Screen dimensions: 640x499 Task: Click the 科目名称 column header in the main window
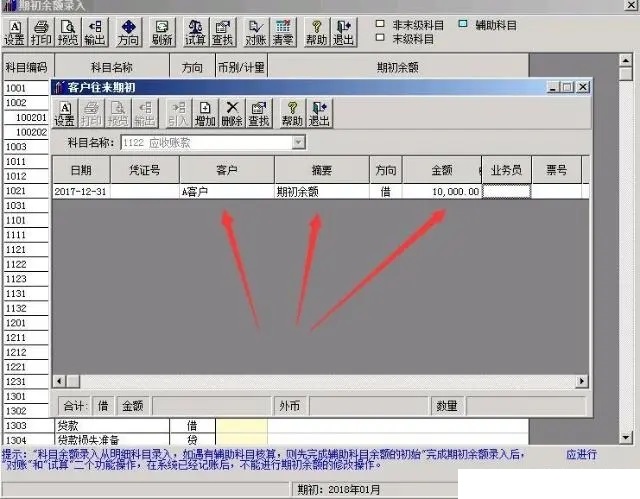112,67
